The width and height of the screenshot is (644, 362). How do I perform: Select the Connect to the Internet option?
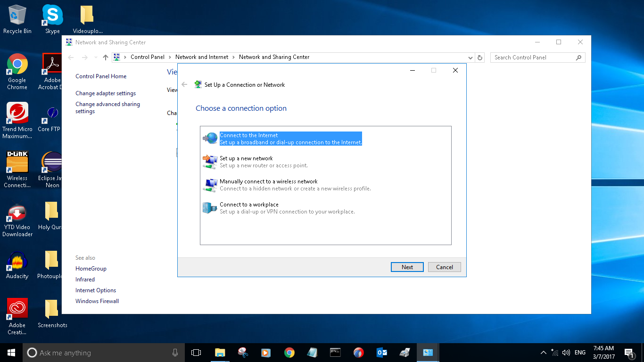pyautogui.click(x=290, y=139)
